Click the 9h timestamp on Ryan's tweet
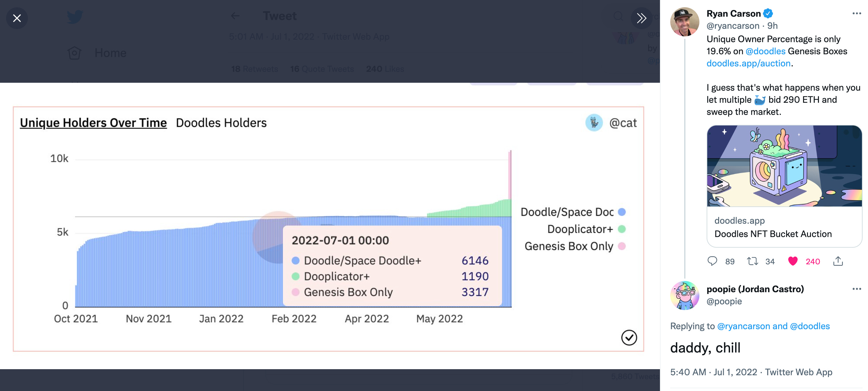 coord(772,25)
